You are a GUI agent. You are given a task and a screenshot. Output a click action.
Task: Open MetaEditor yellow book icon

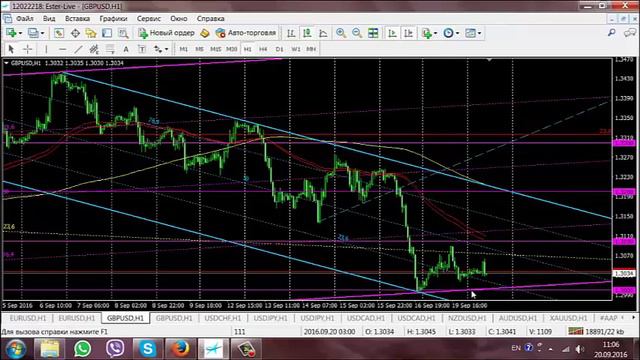(x=204, y=33)
